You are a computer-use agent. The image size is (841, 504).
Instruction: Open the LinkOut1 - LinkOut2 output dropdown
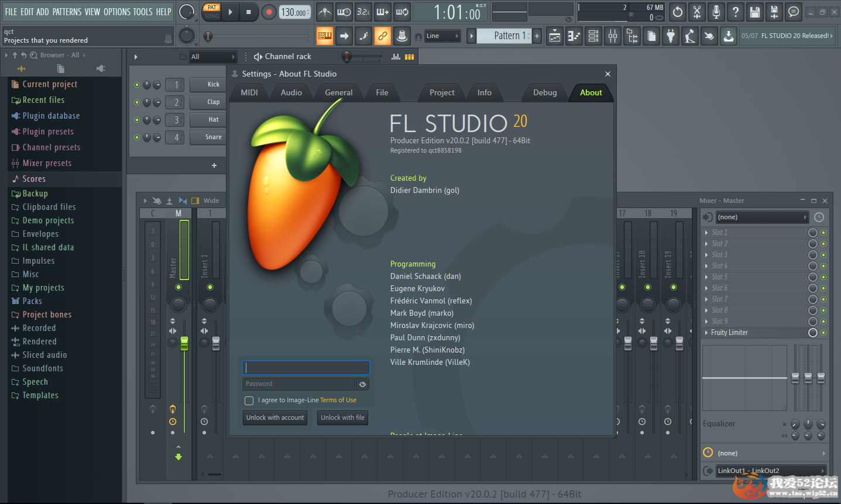771,471
